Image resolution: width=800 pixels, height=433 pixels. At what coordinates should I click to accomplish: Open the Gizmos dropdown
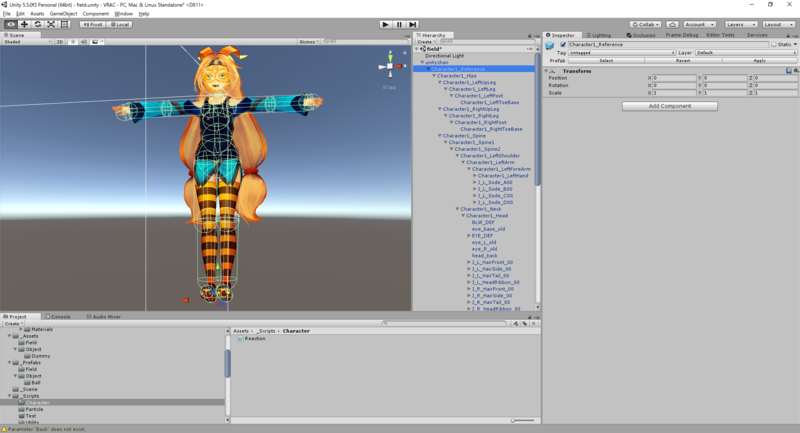coord(309,41)
